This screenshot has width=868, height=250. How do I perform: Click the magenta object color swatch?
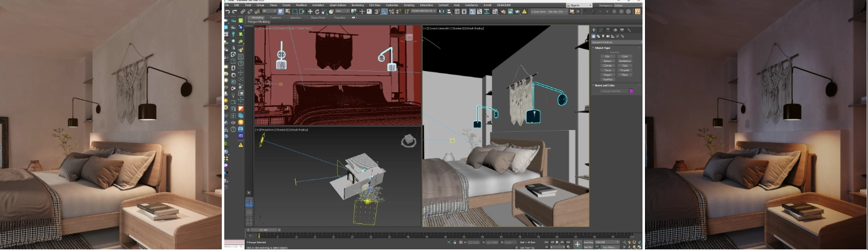pos(631,91)
